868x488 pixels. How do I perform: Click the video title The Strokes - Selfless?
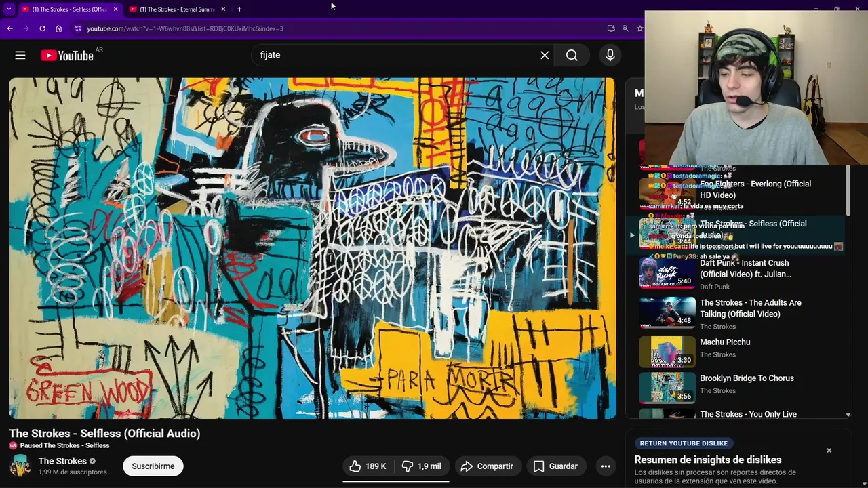[104, 434]
